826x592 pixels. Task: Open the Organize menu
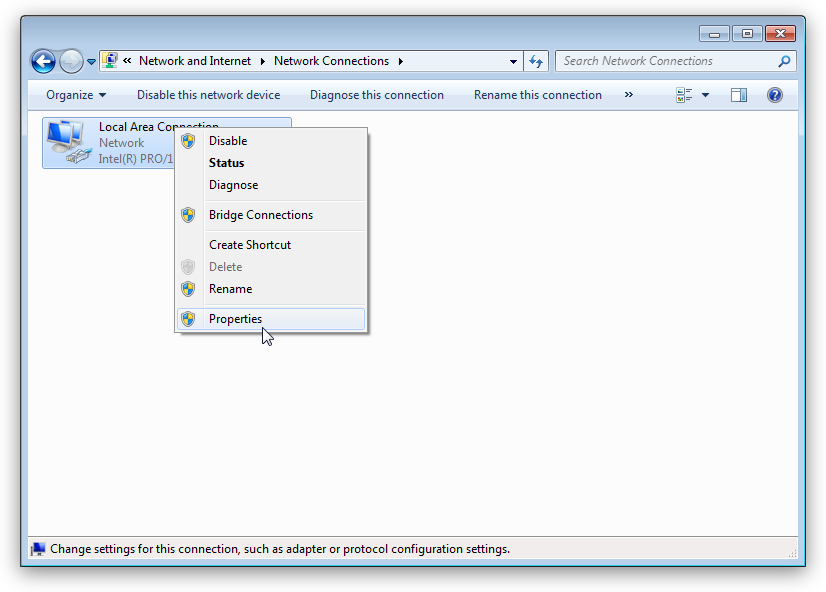(x=76, y=95)
